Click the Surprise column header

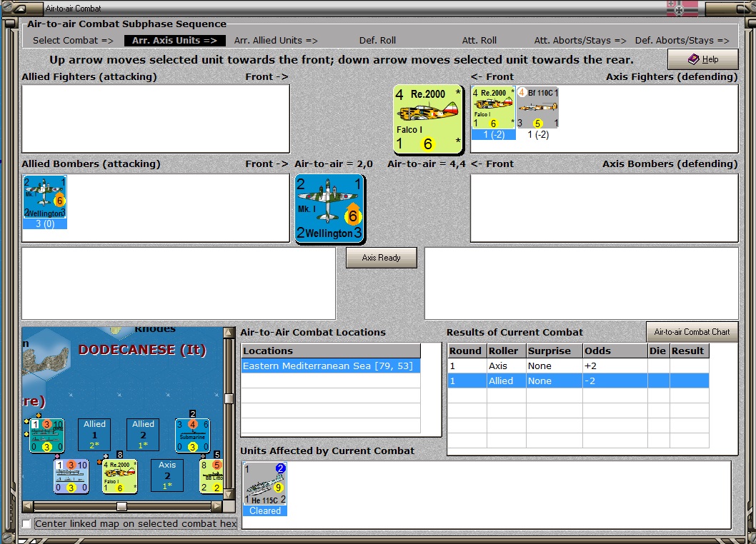point(554,351)
